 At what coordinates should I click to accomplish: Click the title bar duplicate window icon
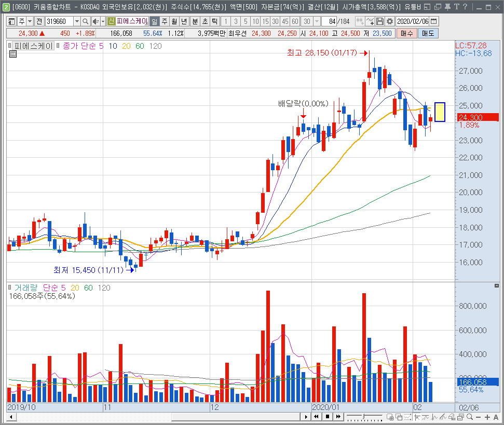tap(438, 7)
